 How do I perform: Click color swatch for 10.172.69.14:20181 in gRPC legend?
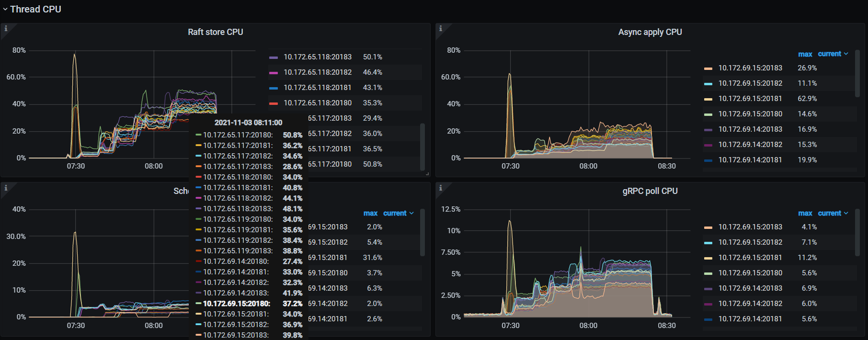point(708,319)
